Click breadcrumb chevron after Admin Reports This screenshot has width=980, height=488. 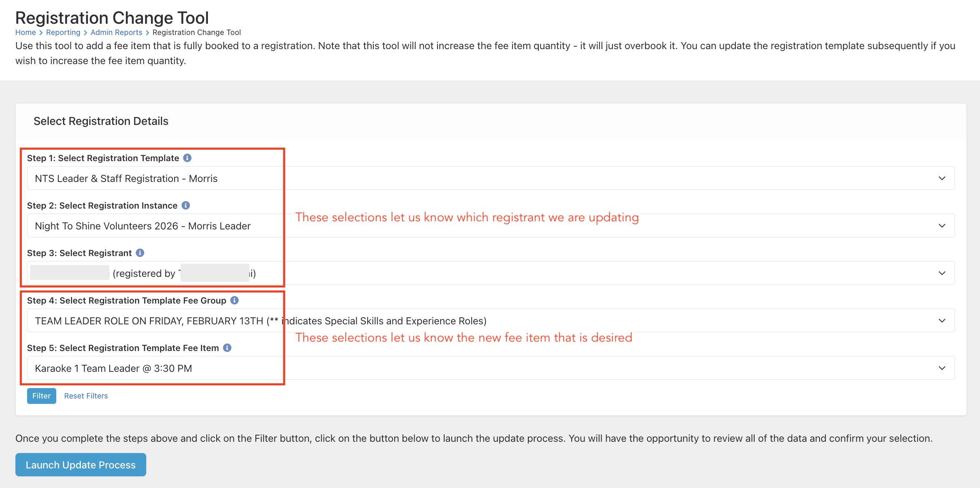coord(147,32)
